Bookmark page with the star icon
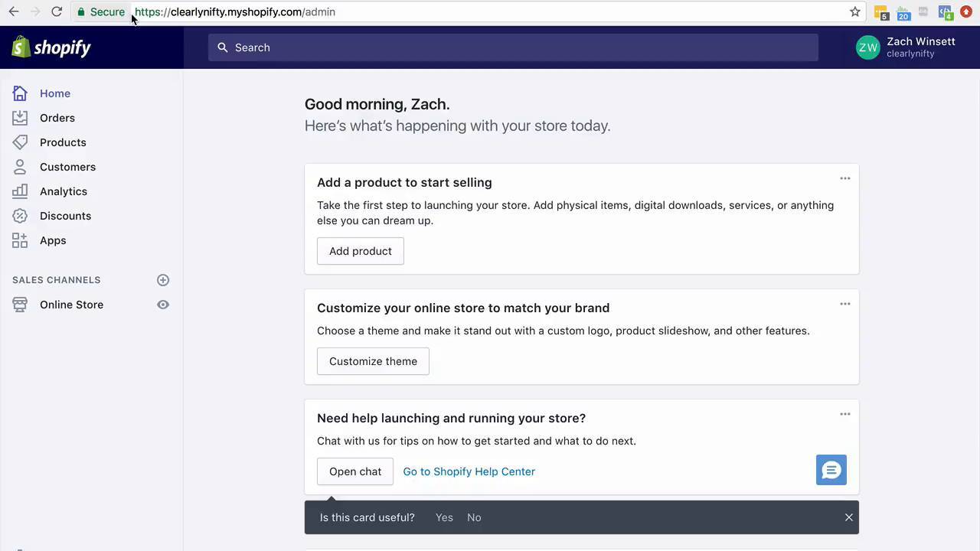 pyautogui.click(x=855, y=11)
